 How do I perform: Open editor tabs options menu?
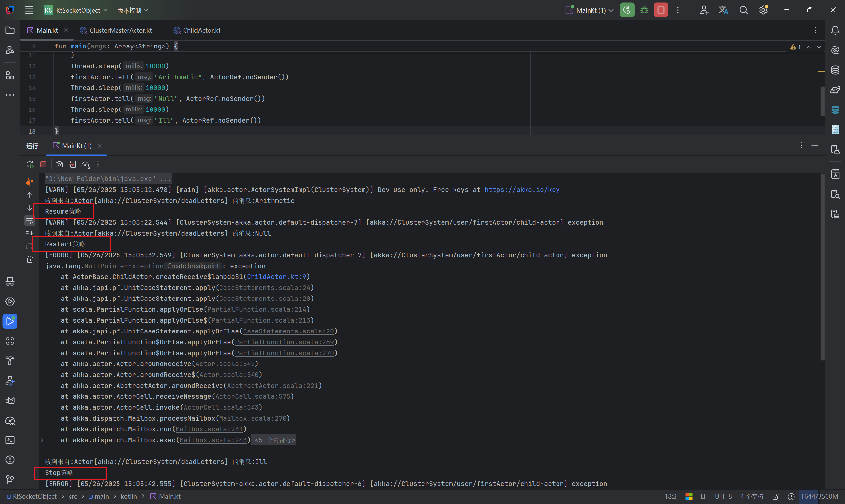pos(815,31)
